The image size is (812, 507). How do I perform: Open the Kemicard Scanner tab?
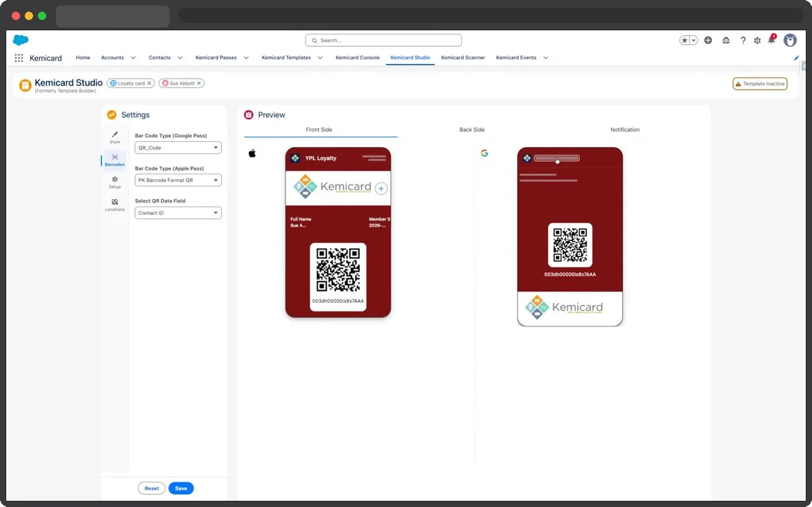tap(463, 57)
